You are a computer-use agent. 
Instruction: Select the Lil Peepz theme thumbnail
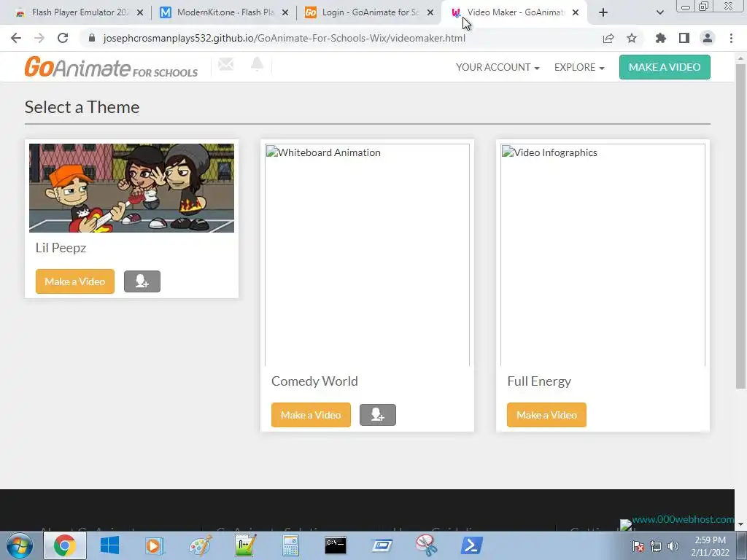pos(131,188)
